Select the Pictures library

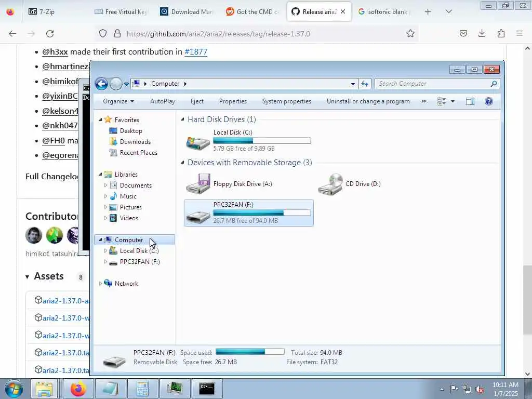[130, 207]
